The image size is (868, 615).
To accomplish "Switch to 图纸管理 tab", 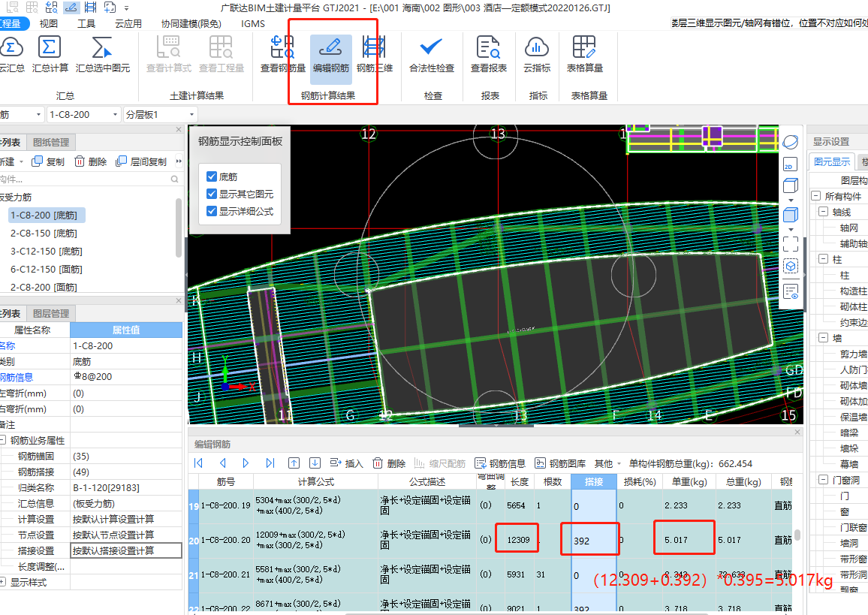I will 51,142.
